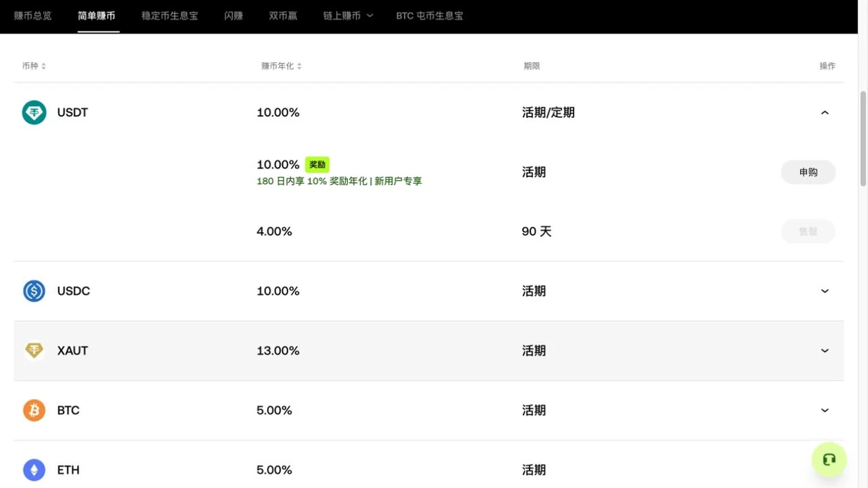Click the 操作 column header
This screenshot has height=488, width=868.
827,66
